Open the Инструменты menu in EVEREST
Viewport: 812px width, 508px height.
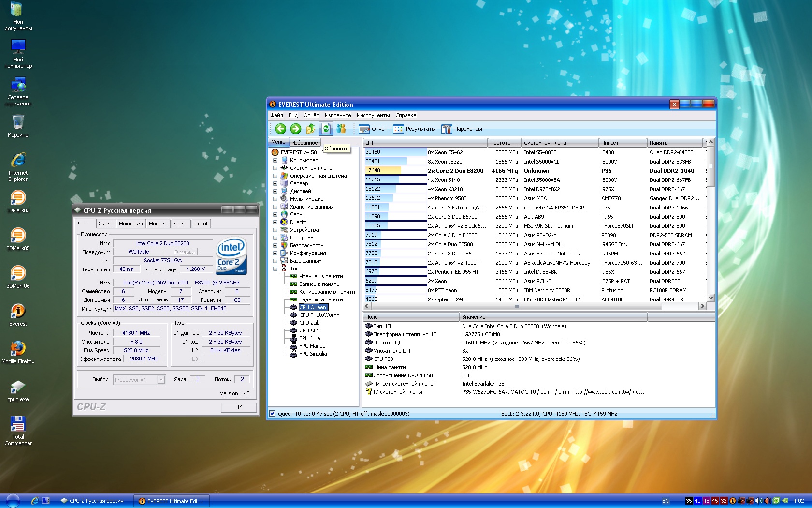coord(373,115)
